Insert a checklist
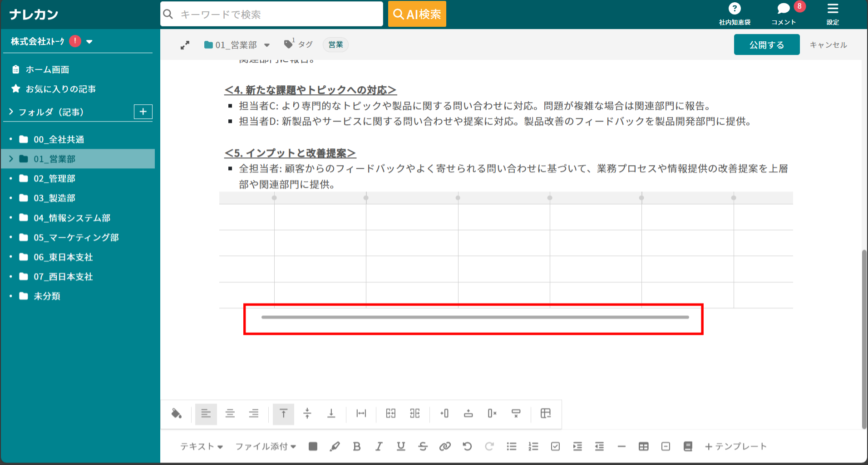868x465 pixels. pyautogui.click(x=555, y=446)
